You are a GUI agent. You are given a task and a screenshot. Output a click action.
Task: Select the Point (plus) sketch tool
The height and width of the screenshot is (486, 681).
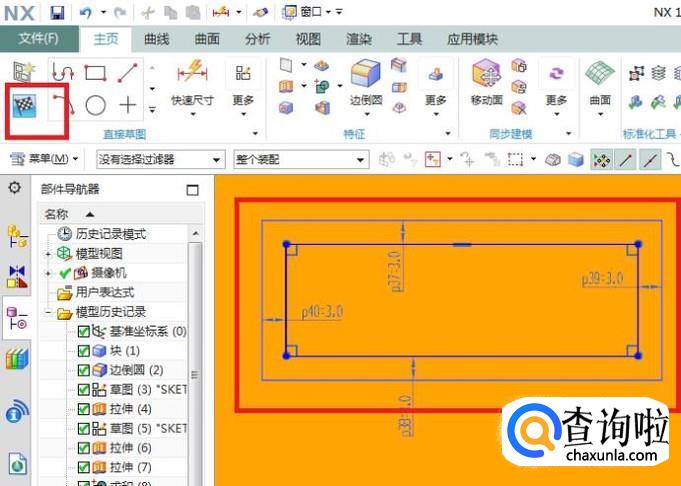(x=128, y=105)
